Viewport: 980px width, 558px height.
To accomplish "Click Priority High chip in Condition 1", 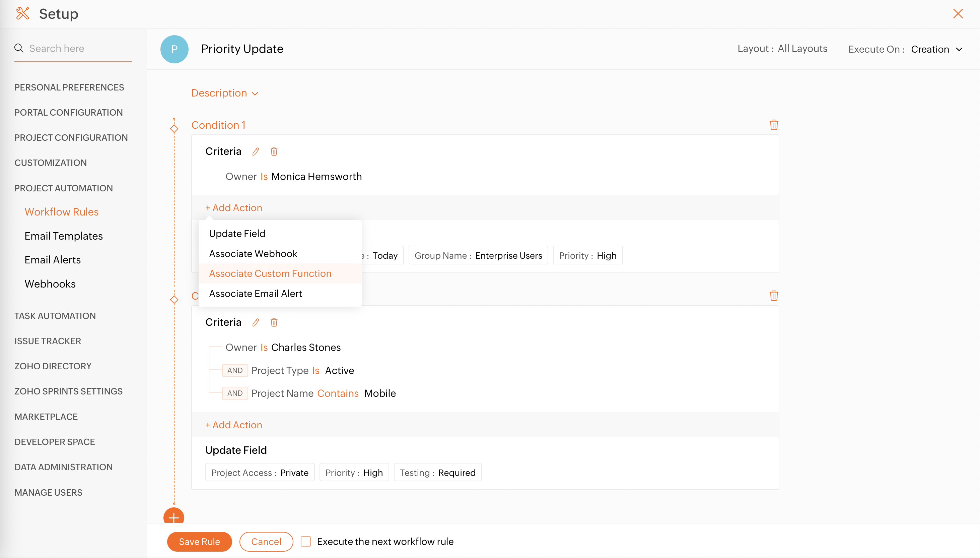I will [587, 255].
